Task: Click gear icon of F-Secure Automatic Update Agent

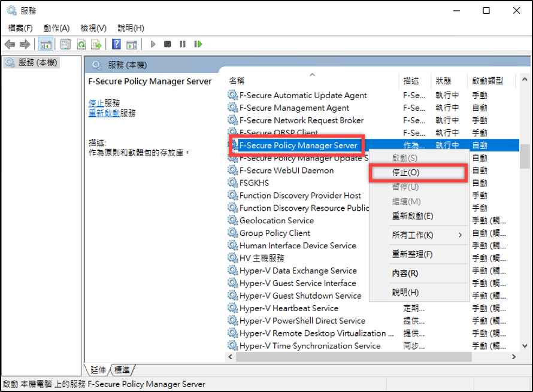Action: tap(232, 95)
